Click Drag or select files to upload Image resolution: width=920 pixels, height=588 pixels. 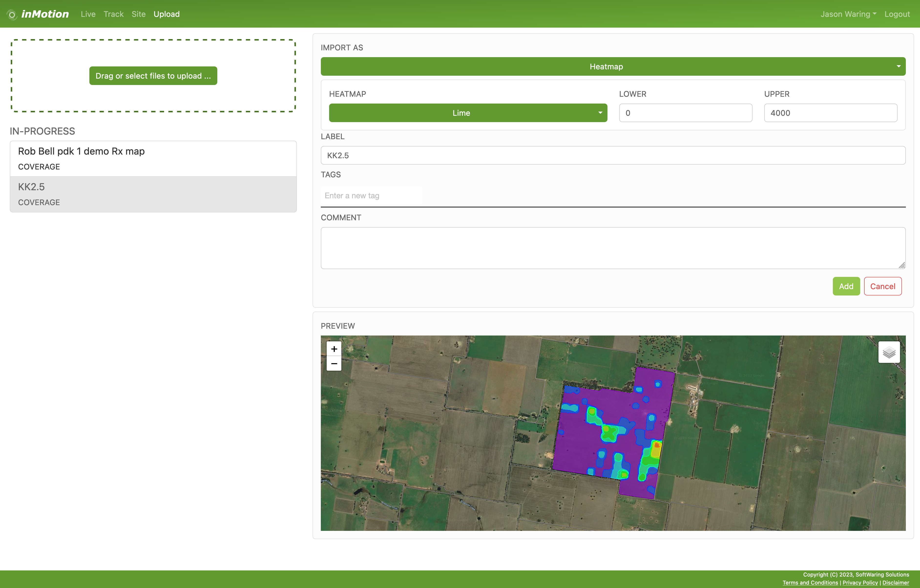tap(153, 76)
